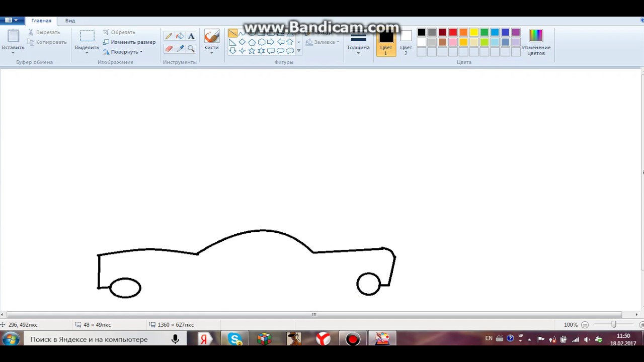Screen dimensions: 644x362
Task: Click the Выделить selection rectangle icon
Action: (x=87, y=36)
